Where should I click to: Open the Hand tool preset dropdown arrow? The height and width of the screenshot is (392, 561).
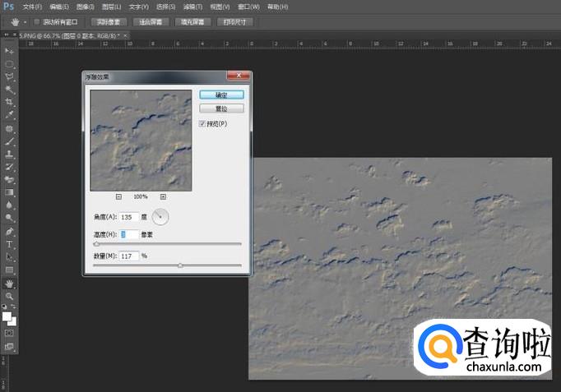tap(25, 21)
